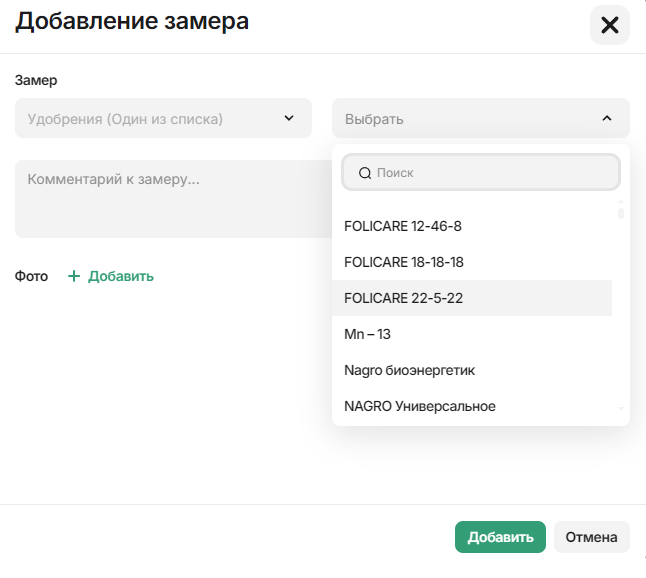Click the Поиск search field
The width and height of the screenshot is (646, 578).
pyautogui.click(x=481, y=172)
